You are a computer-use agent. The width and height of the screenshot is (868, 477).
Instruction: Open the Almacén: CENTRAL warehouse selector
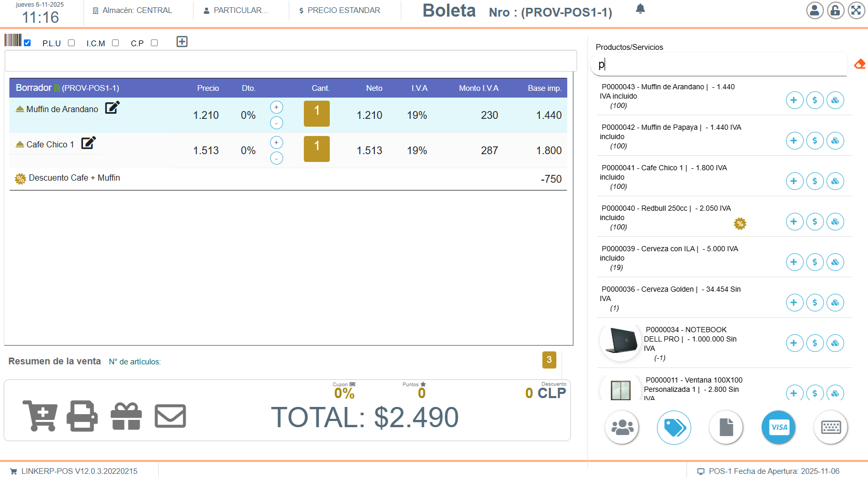pos(133,10)
